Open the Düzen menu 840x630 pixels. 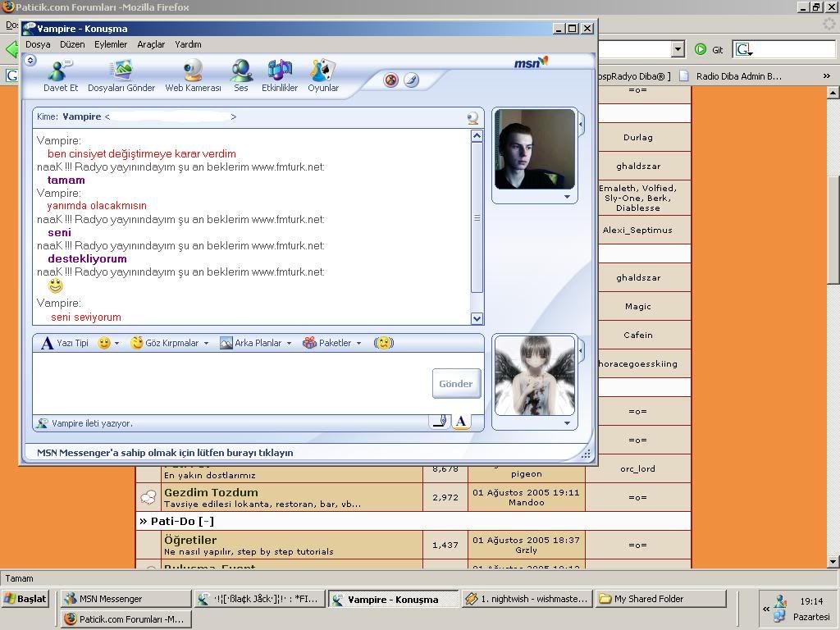point(72,44)
